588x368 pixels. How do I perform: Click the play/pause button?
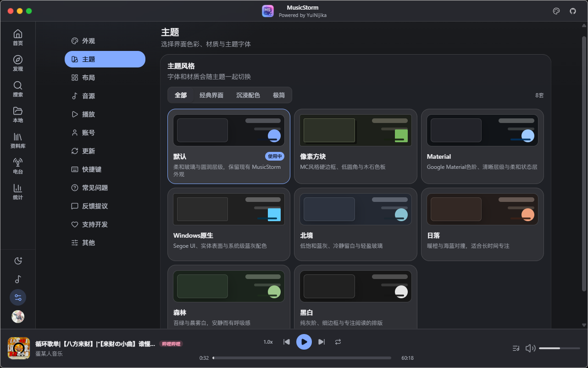pos(304,342)
